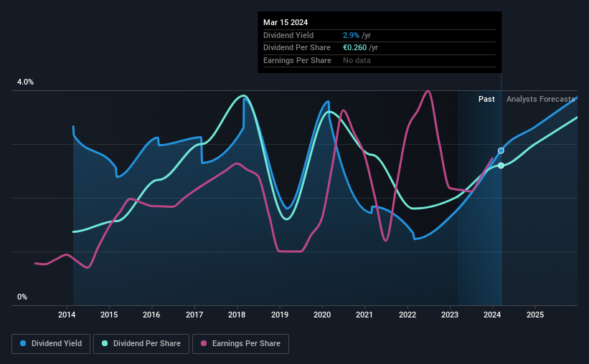Click the 0% y-axis label

(x=22, y=297)
